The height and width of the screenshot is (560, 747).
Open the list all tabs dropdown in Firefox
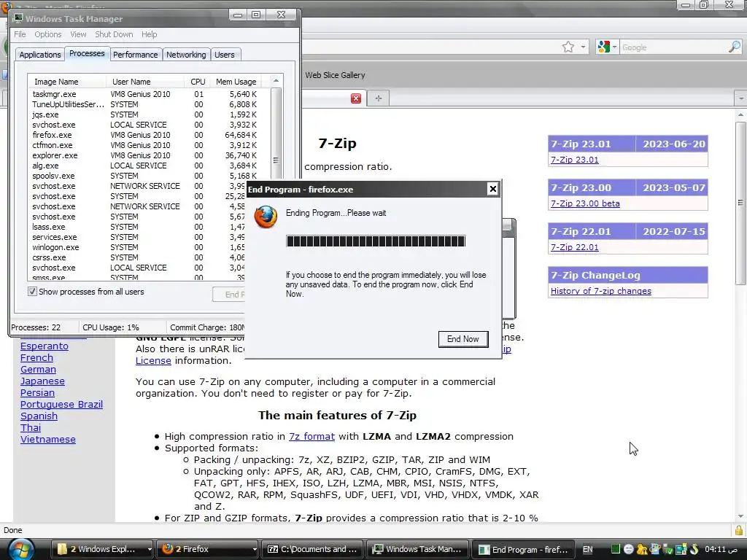point(741,98)
